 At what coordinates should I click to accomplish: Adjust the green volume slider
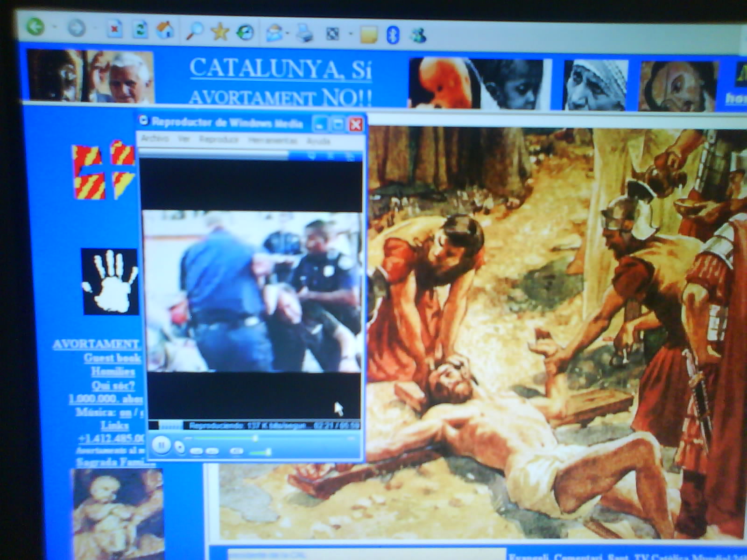pos(261,452)
